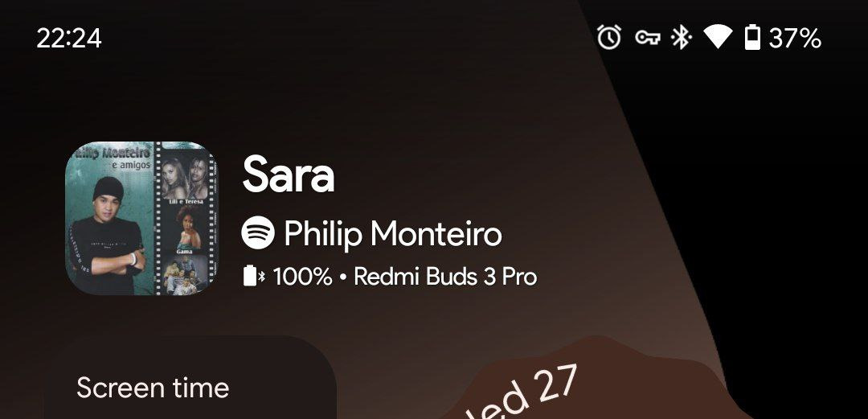Image resolution: width=868 pixels, height=419 pixels.
Task: Open the Spotify logo icon
Action: pyautogui.click(x=258, y=232)
